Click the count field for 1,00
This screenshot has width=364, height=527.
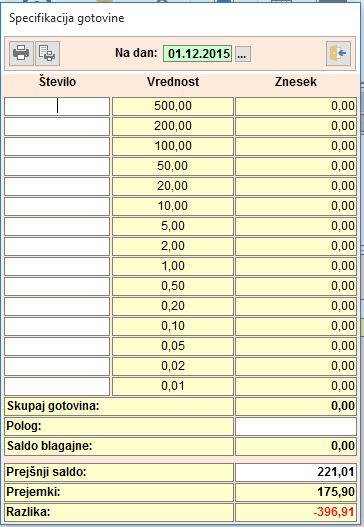coord(57,266)
